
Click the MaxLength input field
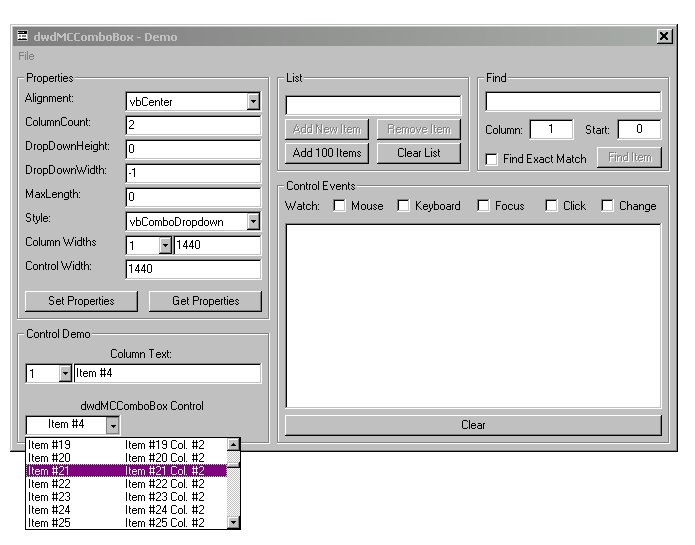coord(193,197)
